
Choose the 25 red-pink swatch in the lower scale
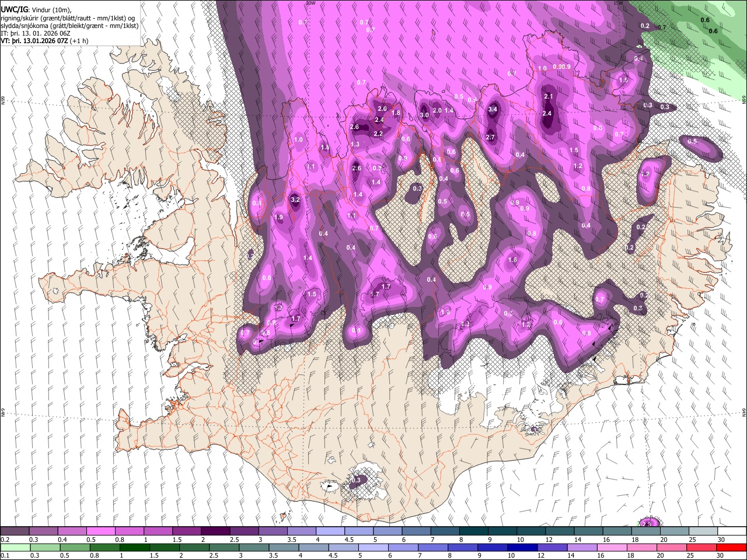(701, 547)
